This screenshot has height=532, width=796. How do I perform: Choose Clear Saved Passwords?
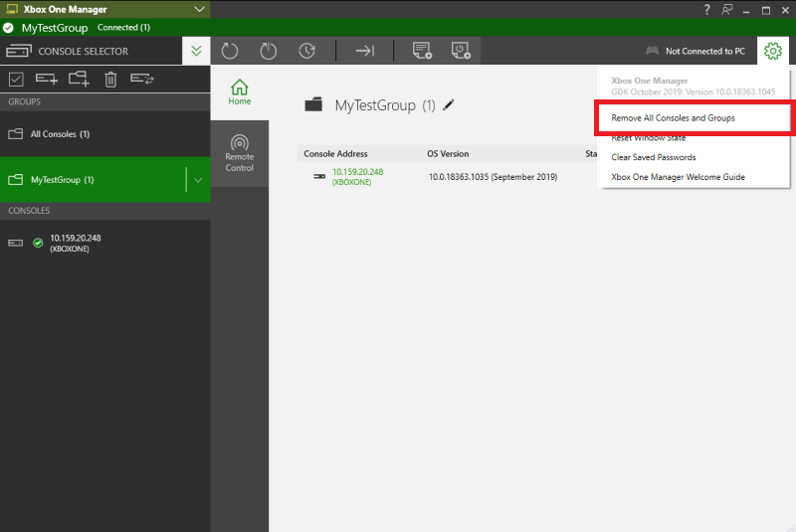pyautogui.click(x=654, y=157)
